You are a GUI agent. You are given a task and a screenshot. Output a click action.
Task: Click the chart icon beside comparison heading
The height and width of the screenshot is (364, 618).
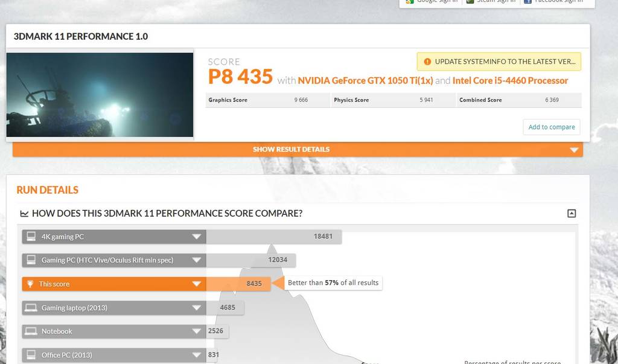click(24, 213)
